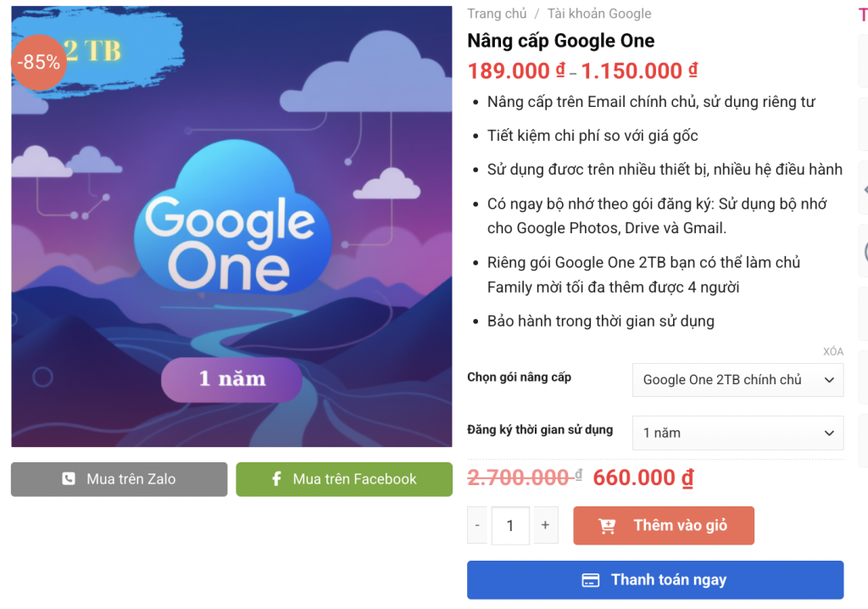Click the '2 TB' label on product image
Viewport: 868px width, 609px height.
[92, 51]
